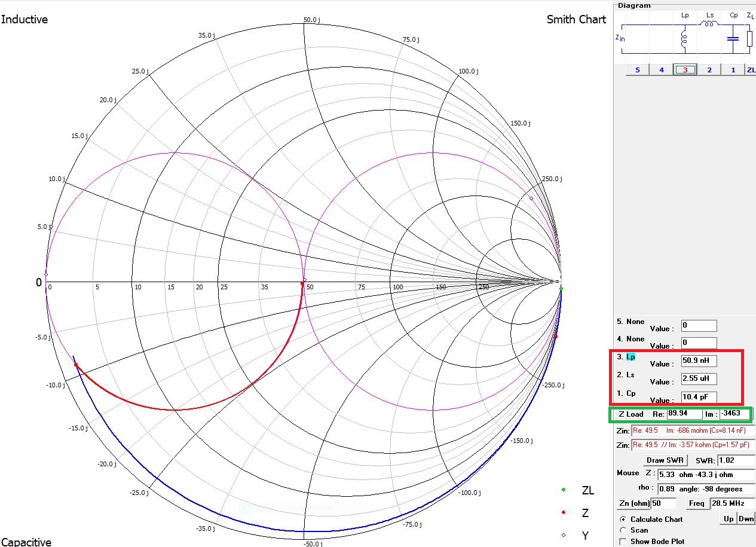The width and height of the screenshot is (756, 547).
Task: Click the 50.0 j label at chart top
Action: pos(312,20)
